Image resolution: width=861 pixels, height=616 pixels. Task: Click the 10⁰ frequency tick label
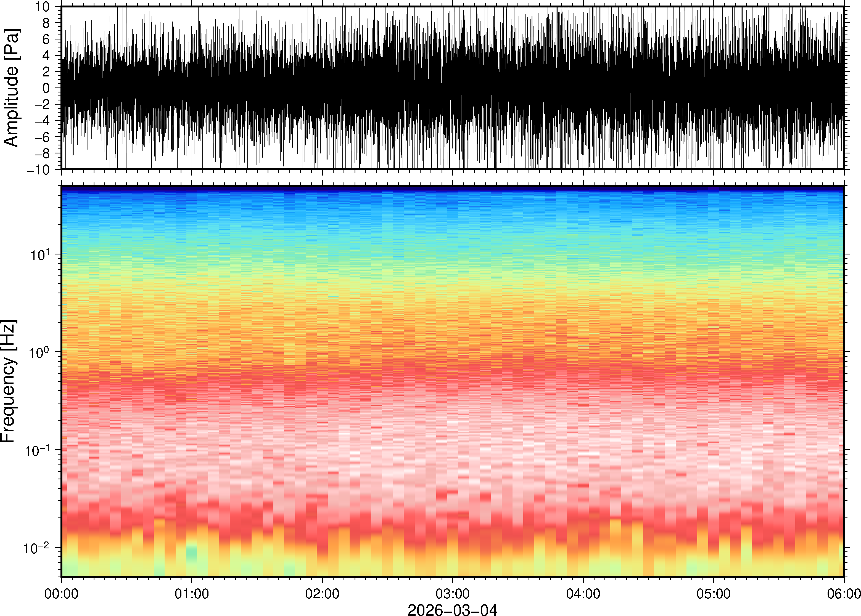click(39, 352)
